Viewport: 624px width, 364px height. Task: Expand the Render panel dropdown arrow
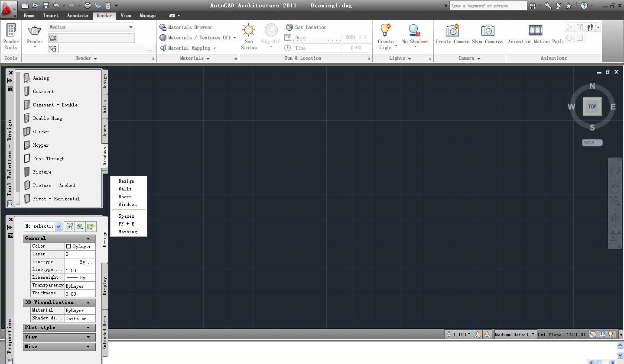pos(95,58)
